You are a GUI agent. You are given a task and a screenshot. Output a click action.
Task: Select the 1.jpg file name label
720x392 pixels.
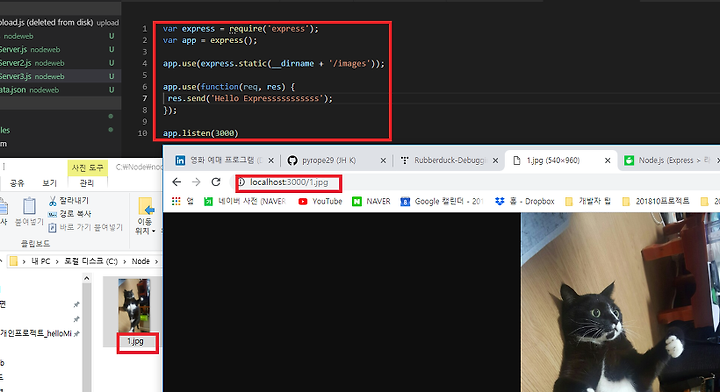[135, 341]
